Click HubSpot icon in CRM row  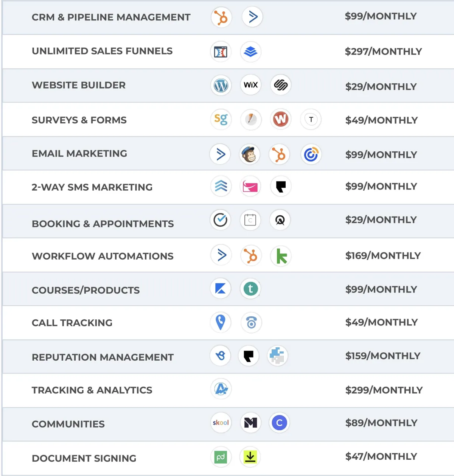coord(221,17)
